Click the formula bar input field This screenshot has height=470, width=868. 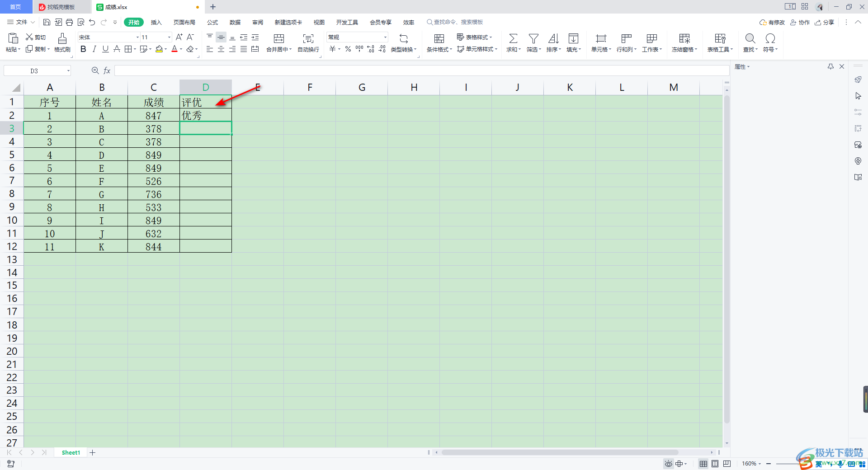coord(422,70)
